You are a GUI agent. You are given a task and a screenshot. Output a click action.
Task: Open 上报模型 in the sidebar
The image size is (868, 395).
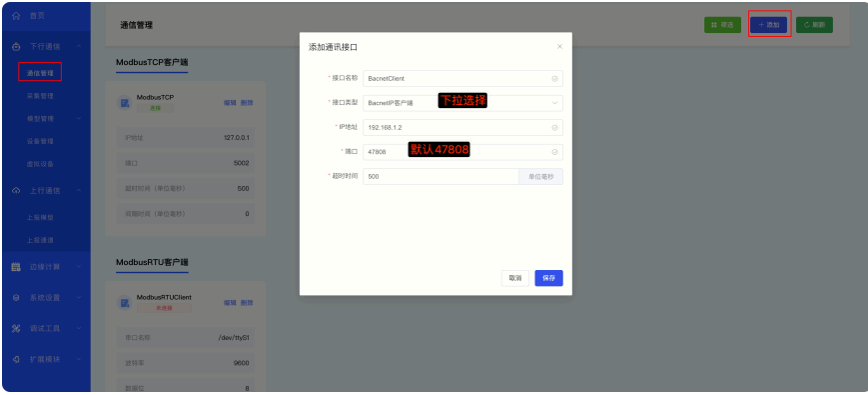tap(40, 218)
